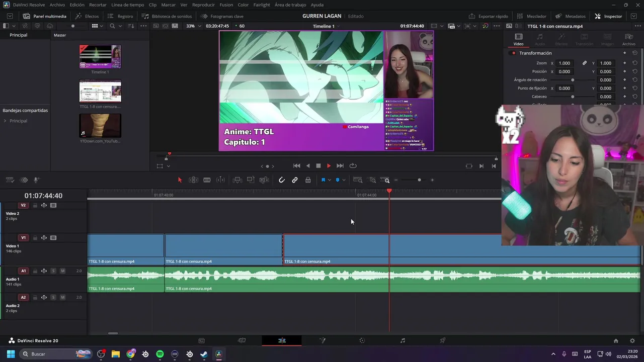Expand Principal under Bandejas compartidas
644x362 pixels.
point(5,121)
